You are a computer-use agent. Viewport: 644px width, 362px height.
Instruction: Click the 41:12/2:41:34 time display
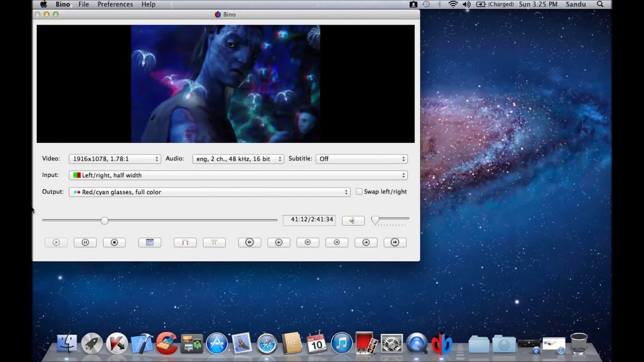point(309,220)
